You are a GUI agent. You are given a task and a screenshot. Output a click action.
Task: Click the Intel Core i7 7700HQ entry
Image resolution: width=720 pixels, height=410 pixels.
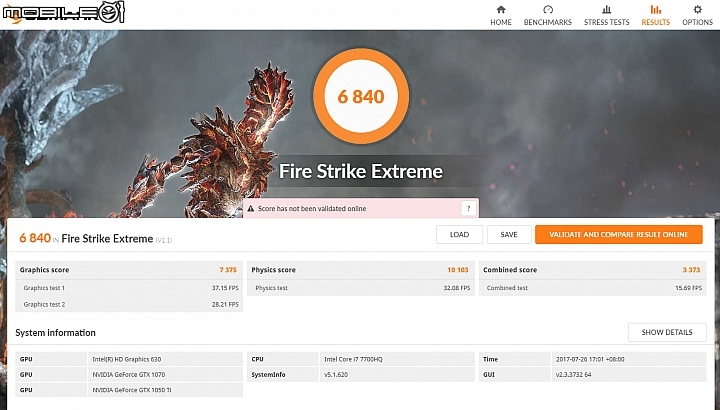[x=353, y=359]
